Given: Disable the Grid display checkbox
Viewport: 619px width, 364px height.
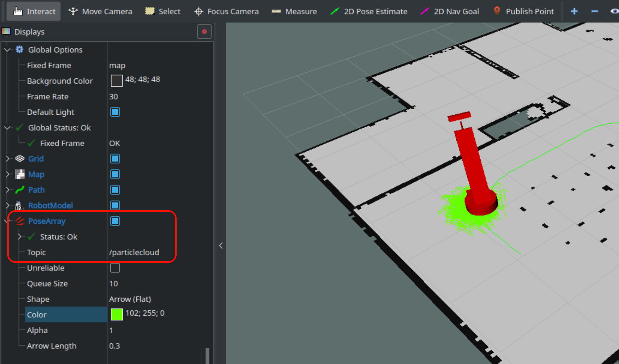Looking at the screenshot, I should coord(115,159).
